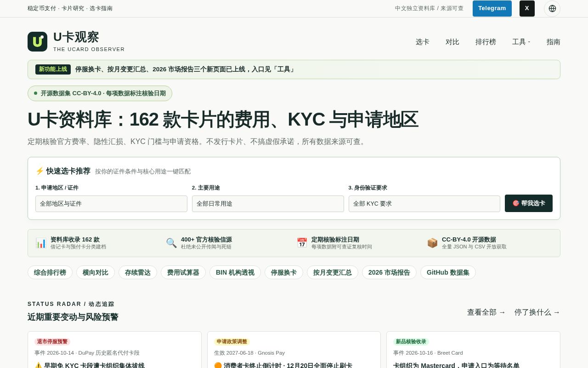Click the 新功能上线 announcement banner
The image size is (588, 368).
click(294, 69)
